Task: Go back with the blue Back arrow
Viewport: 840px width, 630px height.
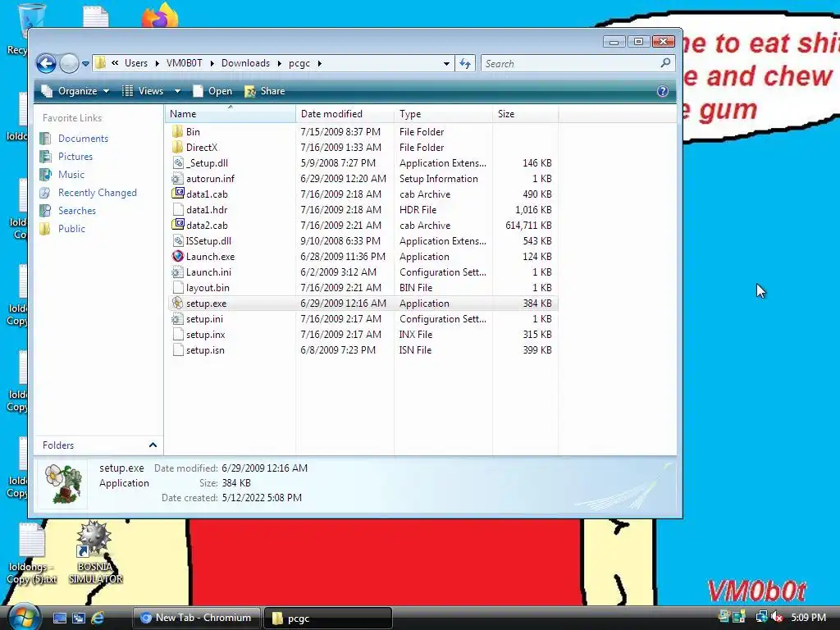Action: tap(46, 63)
